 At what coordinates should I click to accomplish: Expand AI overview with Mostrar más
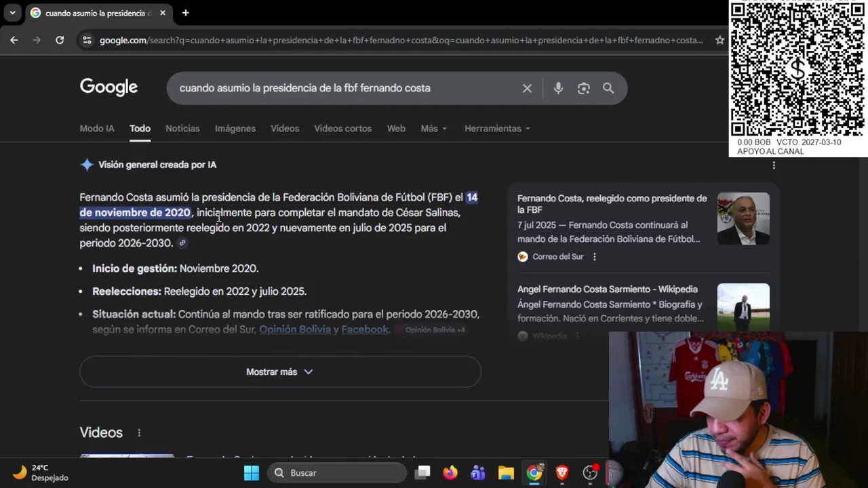coord(280,371)
